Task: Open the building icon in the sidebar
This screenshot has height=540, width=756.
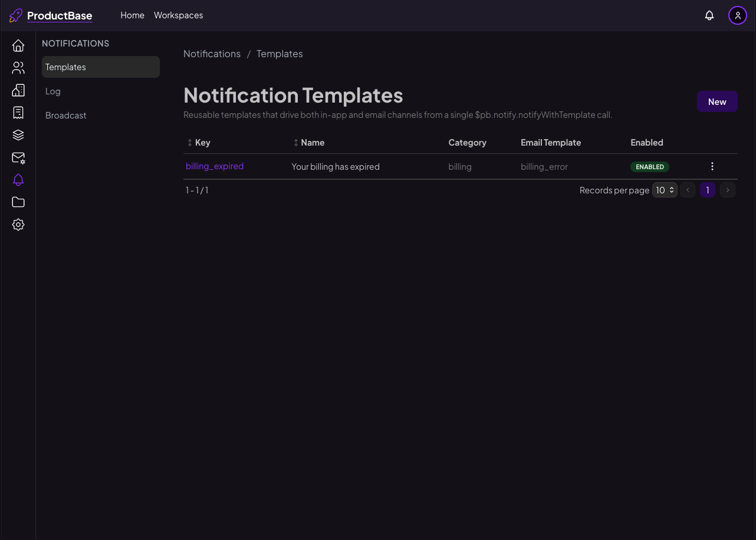Action: (x=18, y=90)
